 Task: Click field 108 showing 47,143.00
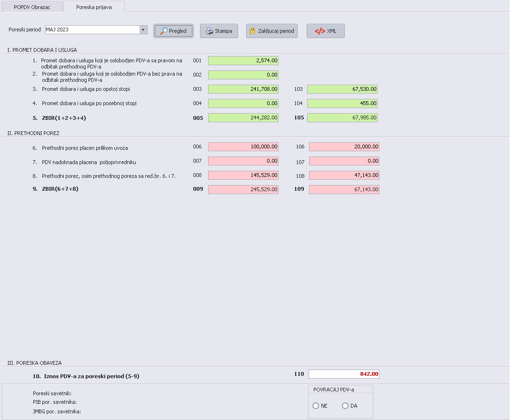click(344, 175)
